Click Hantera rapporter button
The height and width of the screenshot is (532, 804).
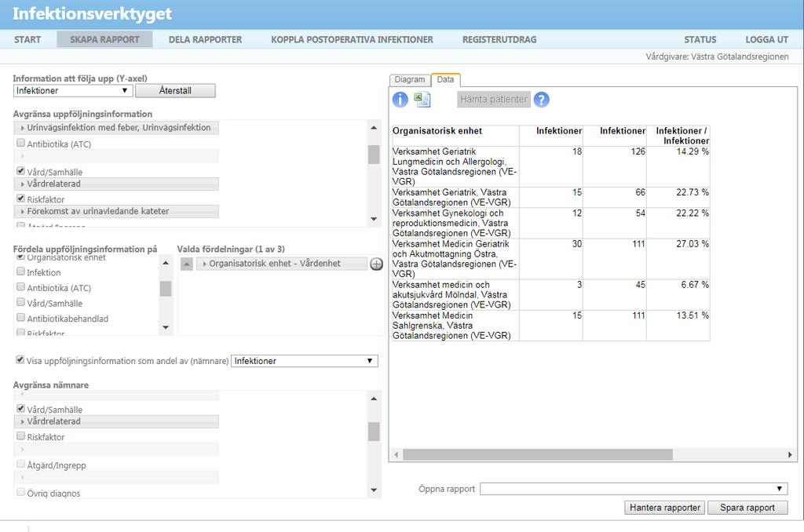click(665, 508)
